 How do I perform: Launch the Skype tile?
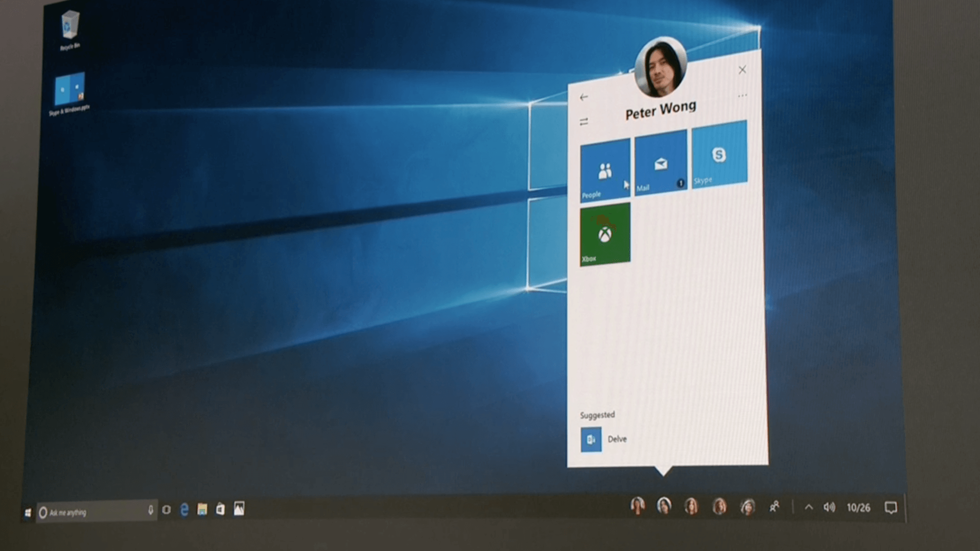(719, 154)
